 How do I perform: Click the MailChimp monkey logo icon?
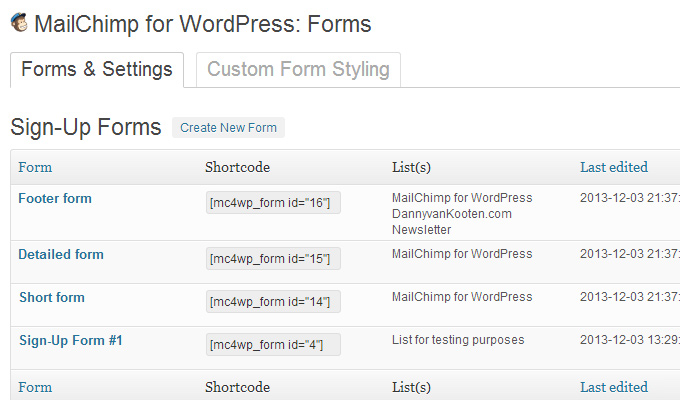(19, 23)
